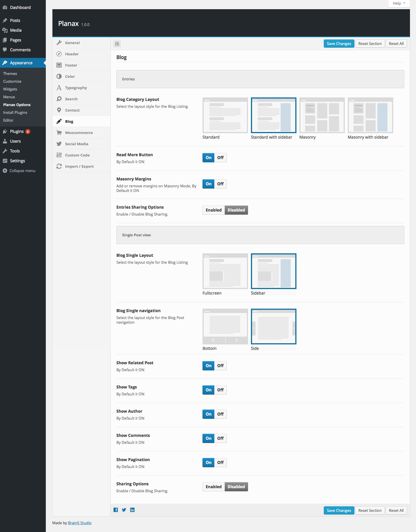Enable Entries Sharing Options
The image size is (416, 532).
[213, 210]
